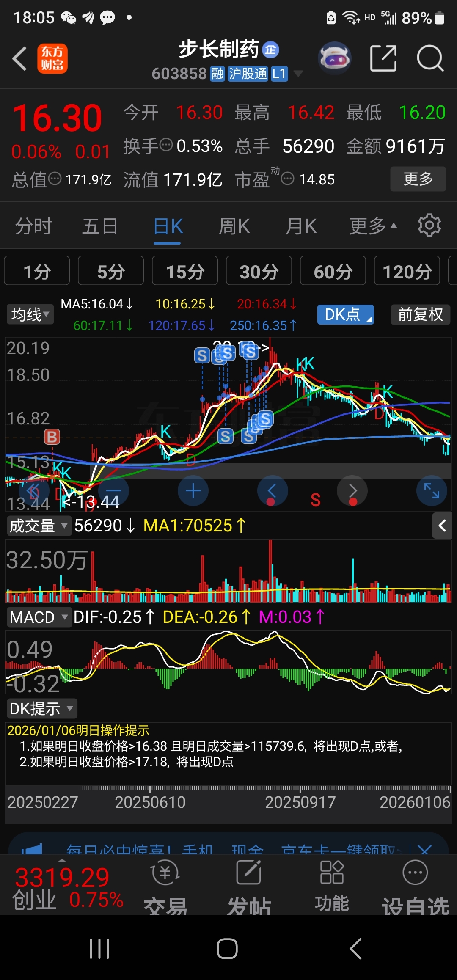Tap the 市盈 info icon
The image size is (457, 980).
pos(288,179)
